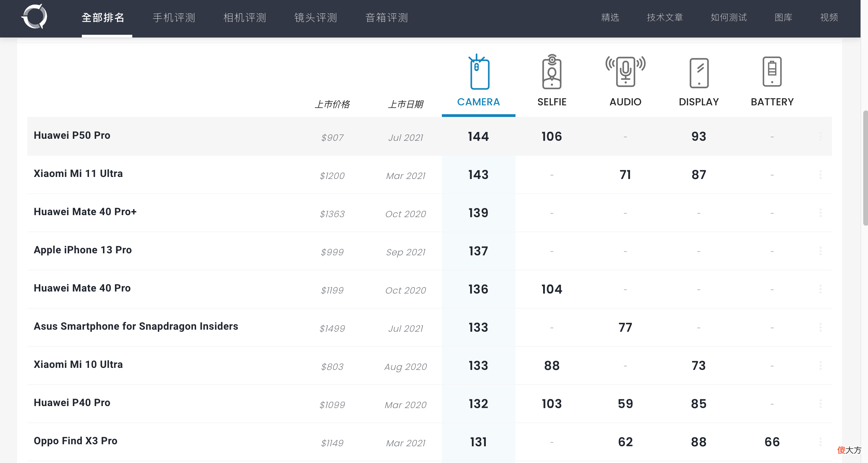This screenshot has width=868, height=463.
Task: Sort by the AUDIO label
Action: click(x=625, y=102)
